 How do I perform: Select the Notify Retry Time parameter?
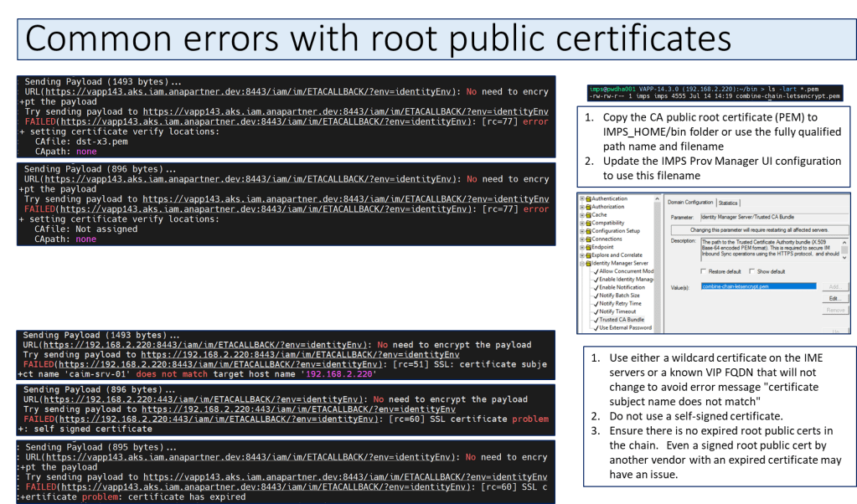click(621, 303)
